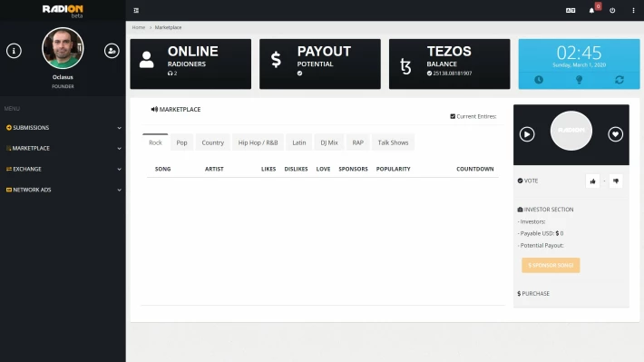
Task: Click the Purchase section label
Action: tap(533, 293)
